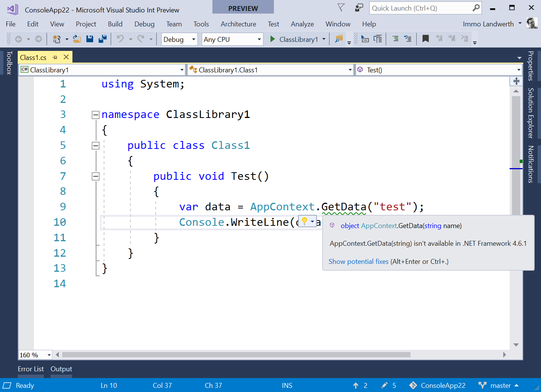
Task: Click the pin icon on the Class1.cs tab
Action: click(55, 57)
